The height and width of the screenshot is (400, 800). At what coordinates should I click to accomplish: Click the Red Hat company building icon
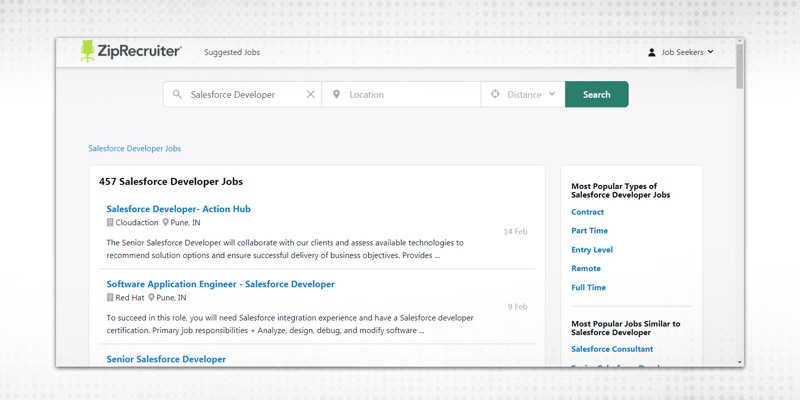[x=110, y=298]
